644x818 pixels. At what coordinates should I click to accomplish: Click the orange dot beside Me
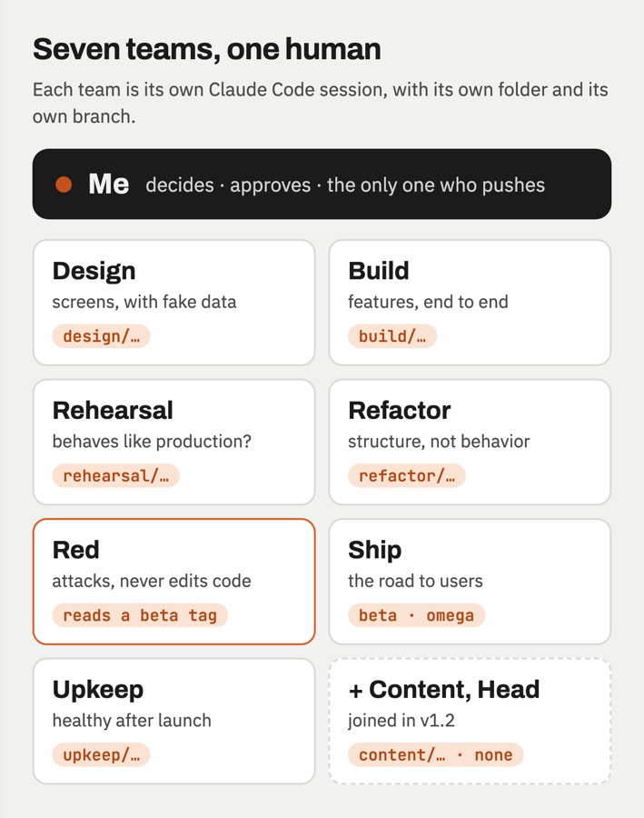pyautogui.click(x=64, y=185)
